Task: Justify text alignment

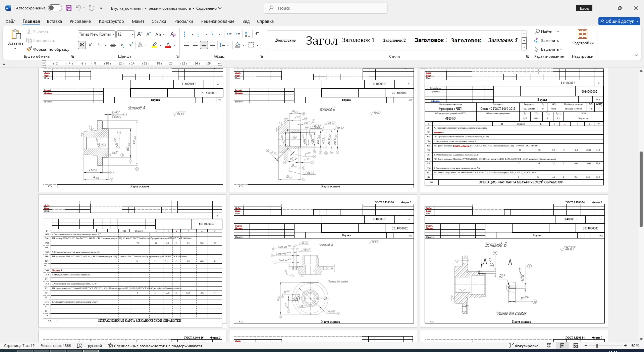Action: [x=213, y=45]
